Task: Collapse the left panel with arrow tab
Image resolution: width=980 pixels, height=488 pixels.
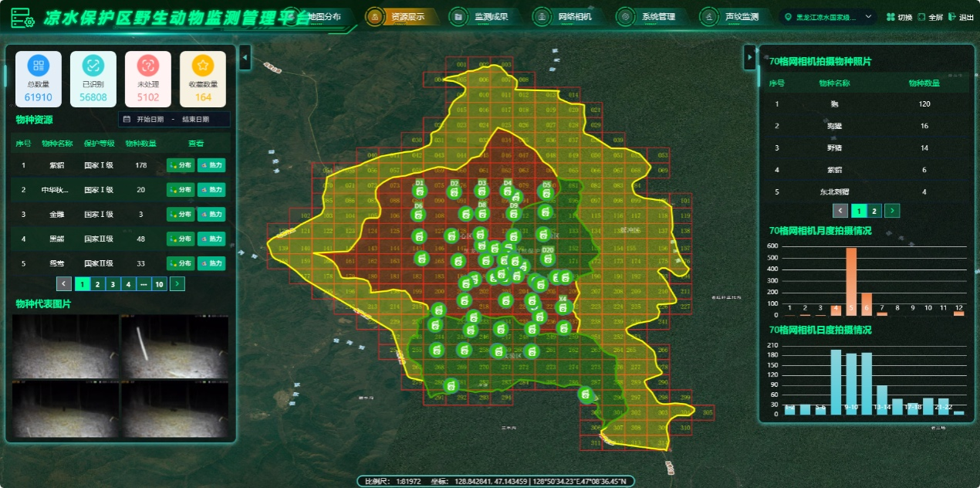Action: coord(245,57)
